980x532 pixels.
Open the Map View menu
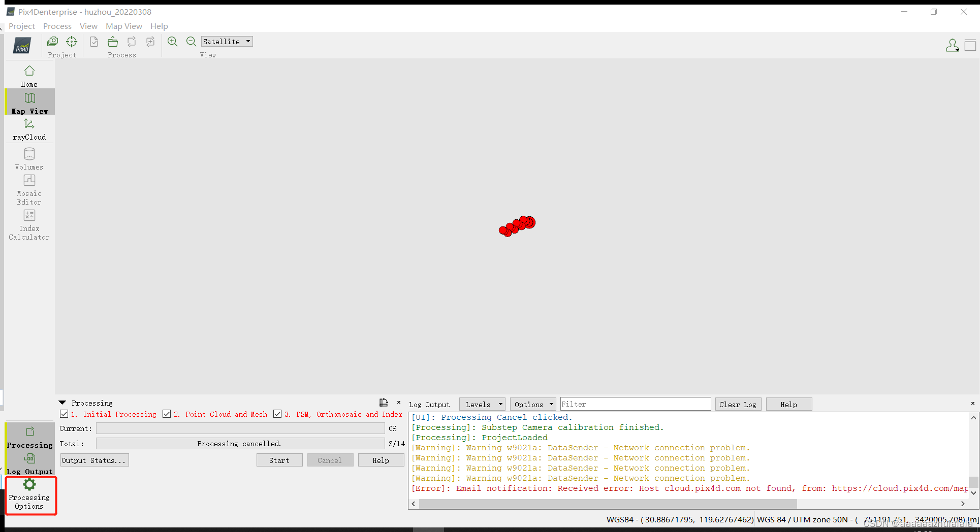click(x=124, y=26)
